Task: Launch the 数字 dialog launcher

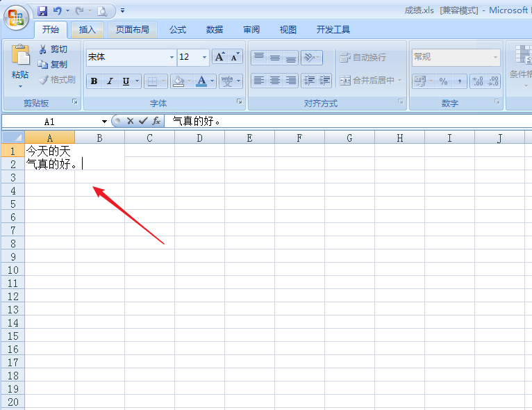Action: (x=497, y=101)
